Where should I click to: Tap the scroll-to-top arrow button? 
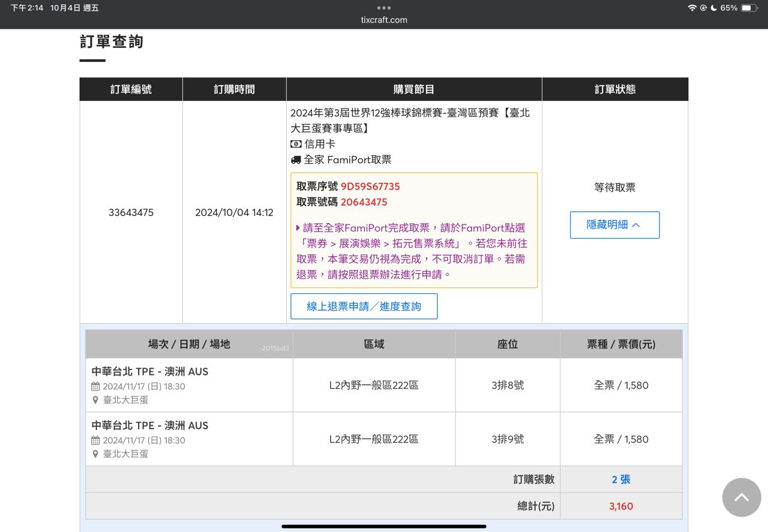coord(742,497)
